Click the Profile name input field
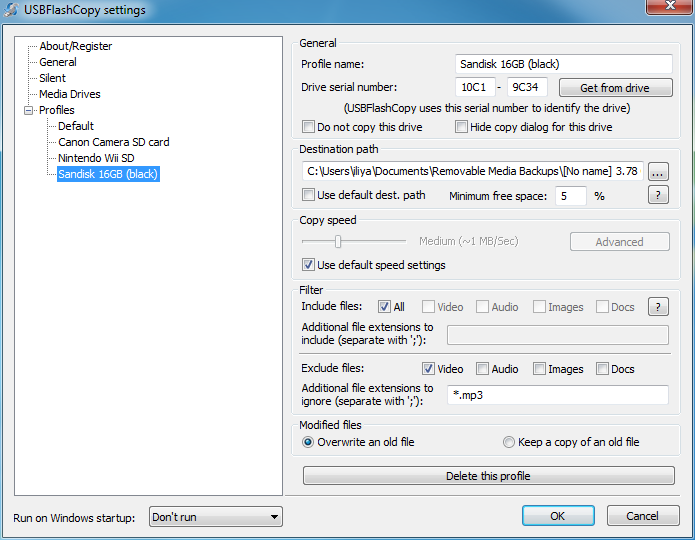This screenshot has height=540, width=695. [x=563, y=64]
